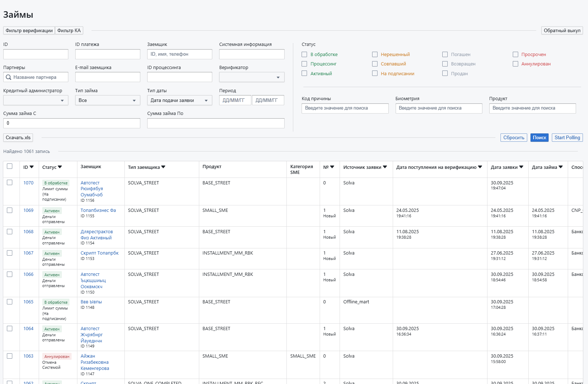Viewport: 588px width, 384px height.
Task: Open the Верификатор dropdown
Action: [252, 77]
